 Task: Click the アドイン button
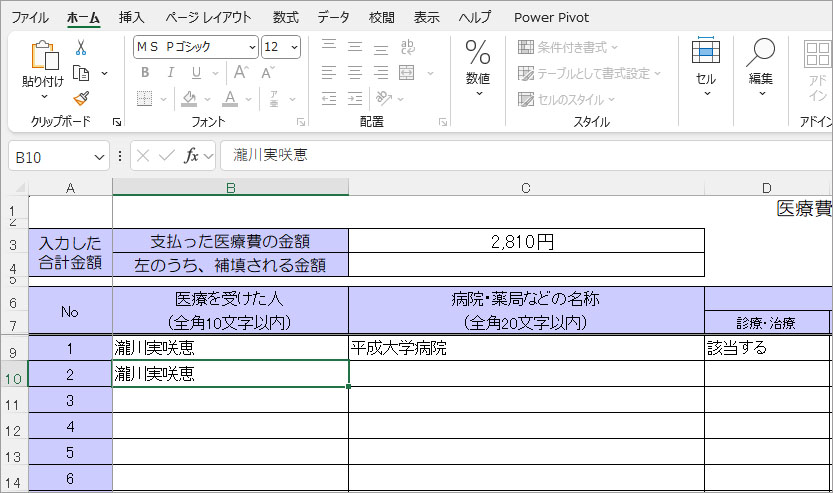(817, 69)
